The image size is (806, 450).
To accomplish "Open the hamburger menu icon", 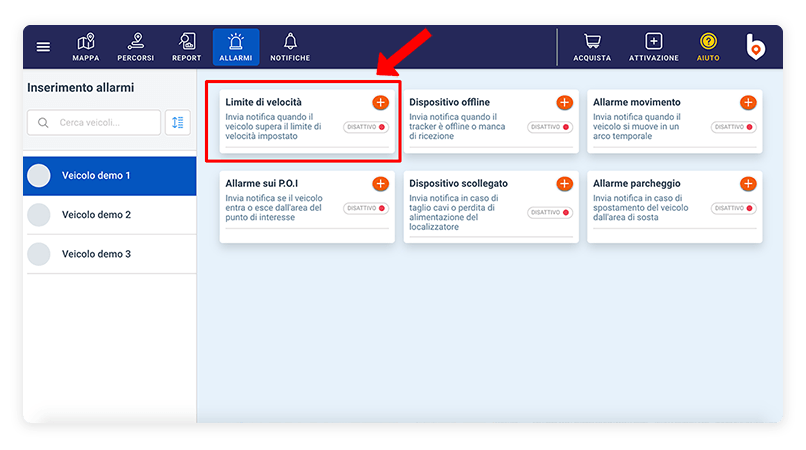I will pyautogui.click(x=43, y=47).
